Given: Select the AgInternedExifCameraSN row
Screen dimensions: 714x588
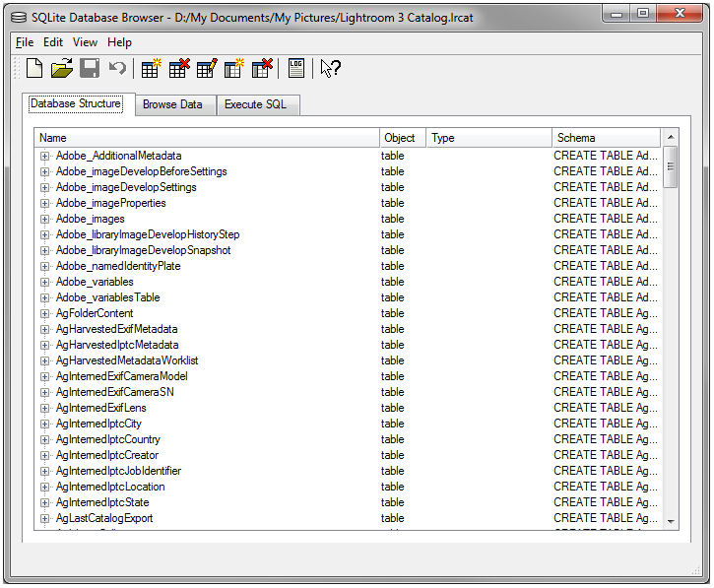Looking at the screenshot, I should point(348,392).
